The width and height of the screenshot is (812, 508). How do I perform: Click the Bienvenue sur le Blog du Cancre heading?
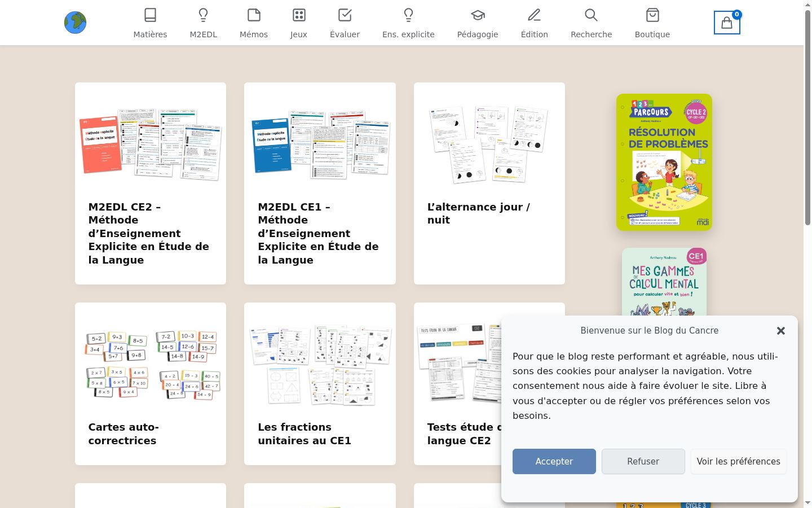650,331
